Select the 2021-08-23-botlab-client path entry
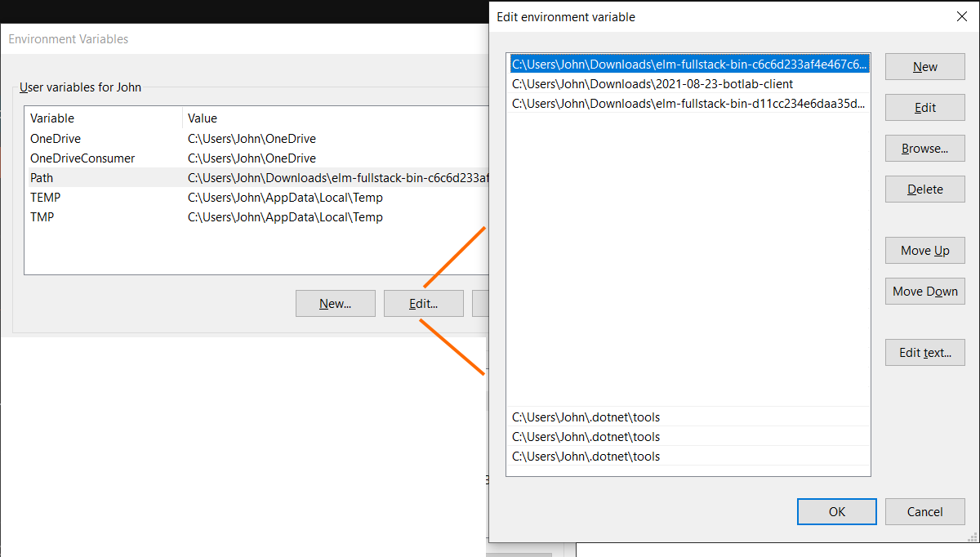This screenshot has height=557, width=980. tap(688, 83)
